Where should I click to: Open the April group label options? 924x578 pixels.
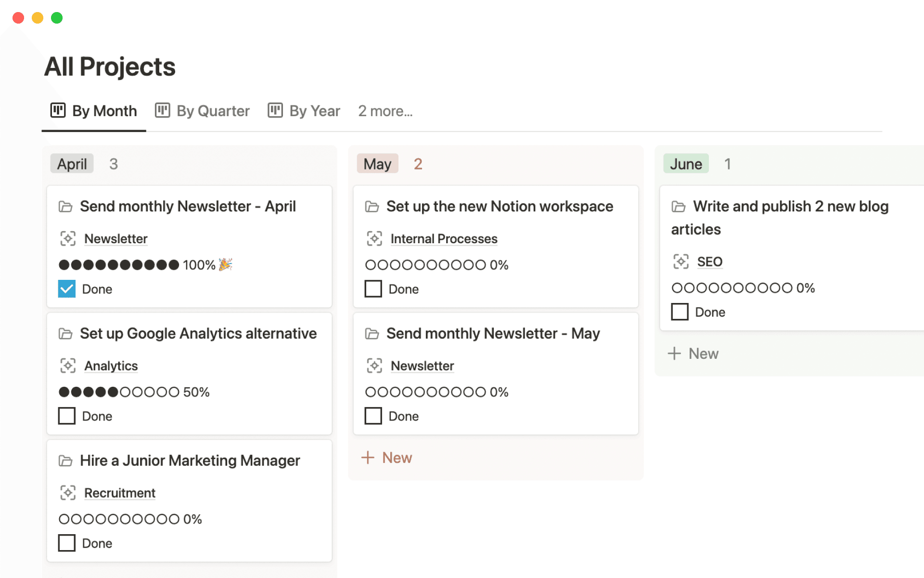72,164
